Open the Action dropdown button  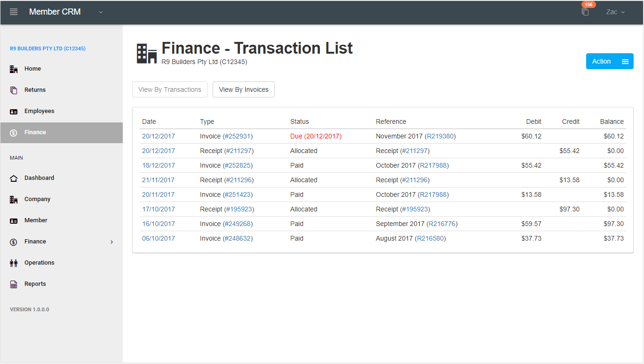[610, 61]
